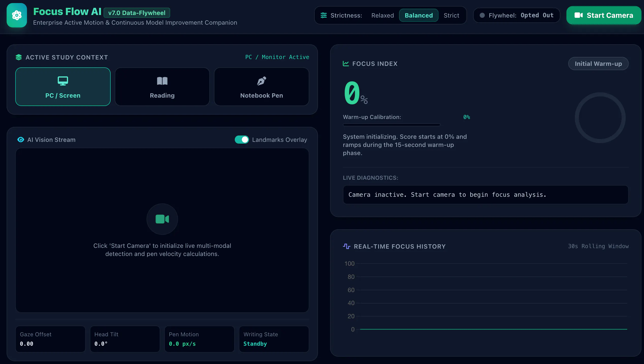Click the Gaze Offset 0.00 value
This screenshot has height=364, width=644.
coord(26,344)
